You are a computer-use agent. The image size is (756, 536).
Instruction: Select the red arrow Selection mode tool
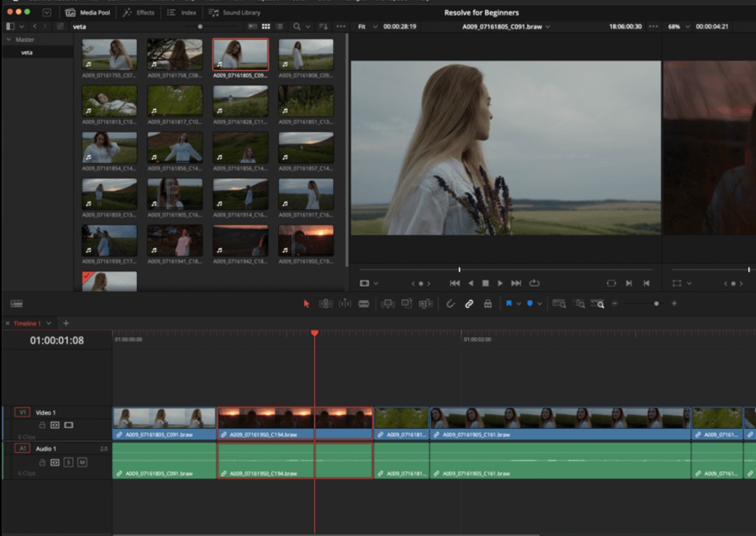click(x=306, y=304)
